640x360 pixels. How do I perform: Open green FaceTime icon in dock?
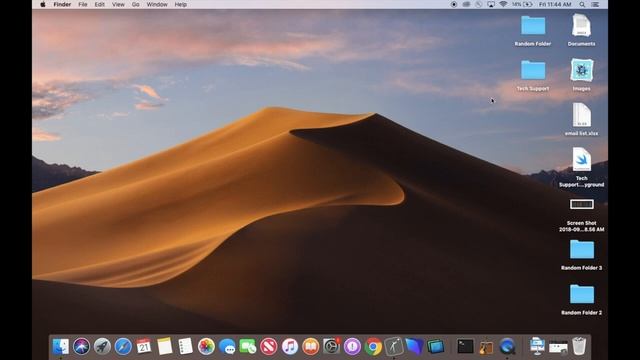tap(248, 347)
